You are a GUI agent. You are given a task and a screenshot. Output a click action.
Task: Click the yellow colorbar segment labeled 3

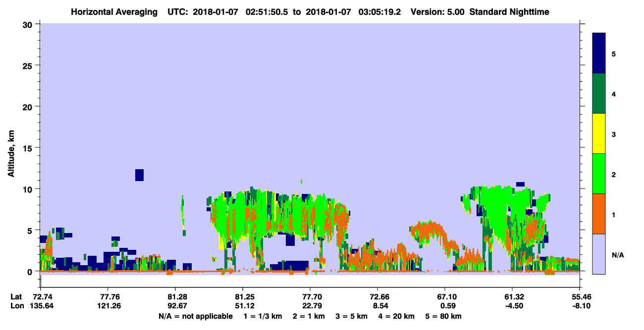599,134
